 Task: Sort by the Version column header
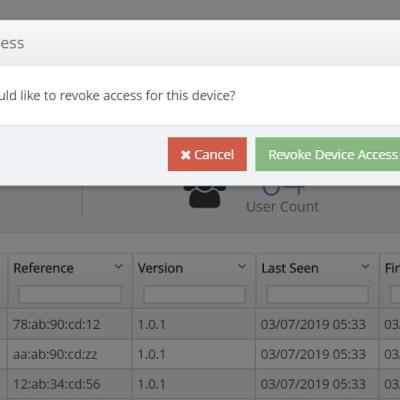tap(160, 268)
